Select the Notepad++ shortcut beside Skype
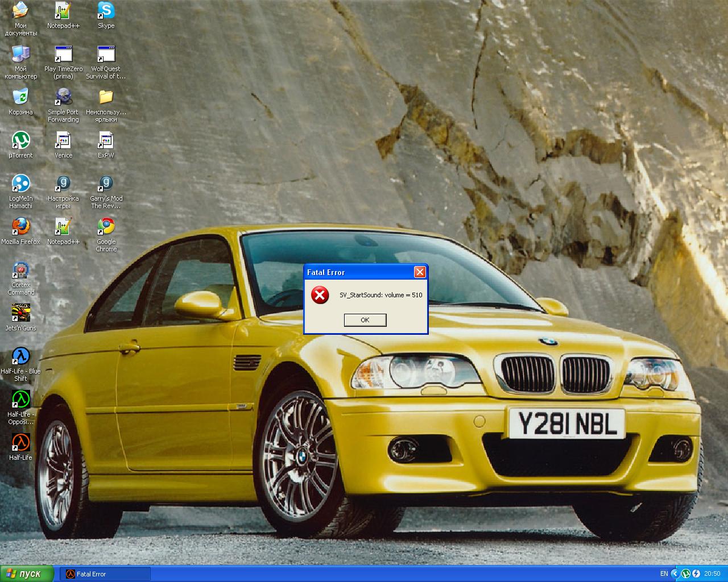The image size is (728, 582). point(63,15)
